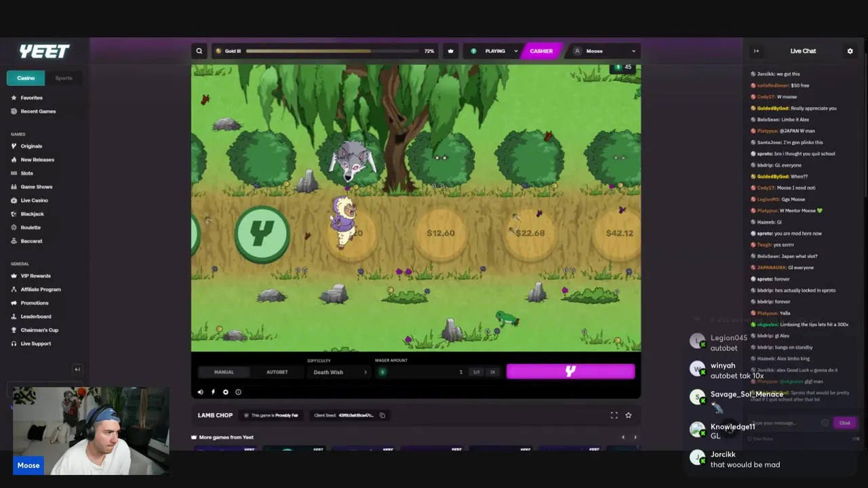The height and width of the screenshot is (488, 868).
Task: Click the Gold III progress bar
Action: pos(332,51)
